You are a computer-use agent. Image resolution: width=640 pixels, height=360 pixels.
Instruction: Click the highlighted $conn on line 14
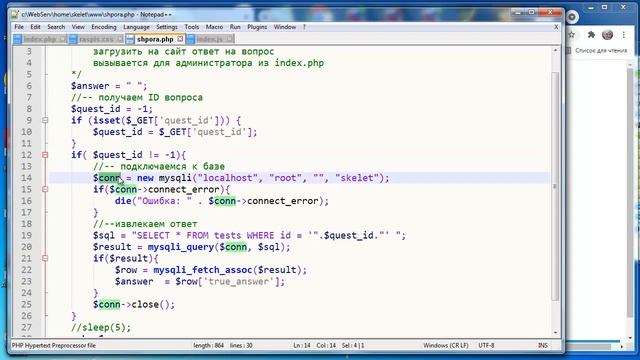click(x=107, y=178)
